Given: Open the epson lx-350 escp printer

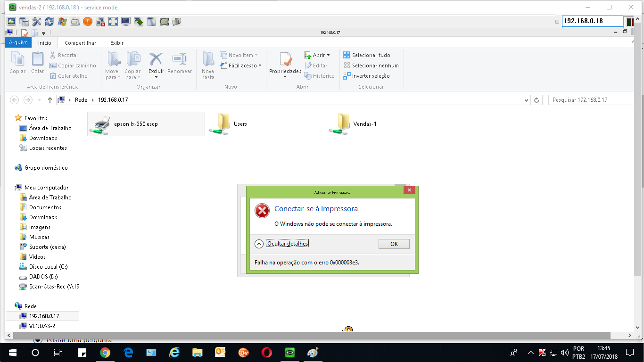Looking at the screenshot, I should click(146, 124).
